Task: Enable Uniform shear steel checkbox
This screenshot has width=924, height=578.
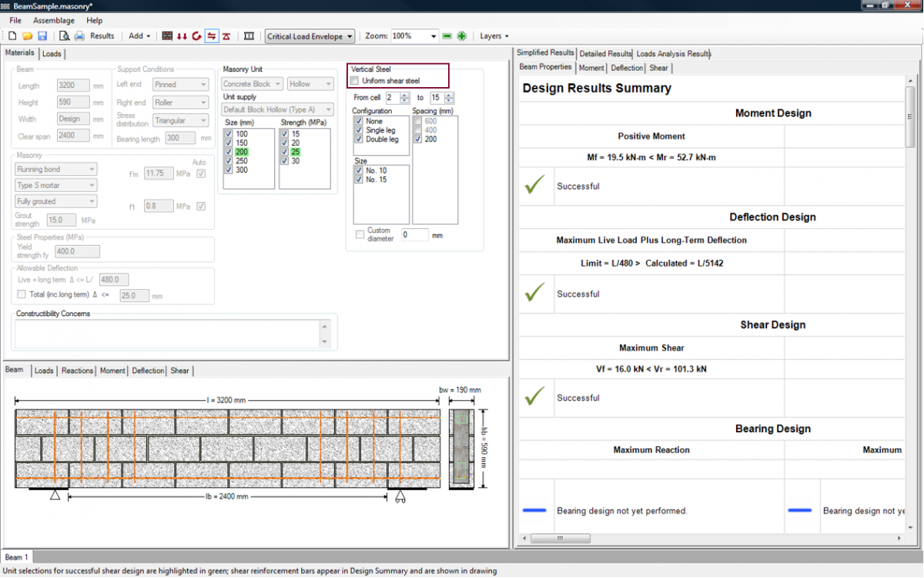Action: [x=355, y=81]
